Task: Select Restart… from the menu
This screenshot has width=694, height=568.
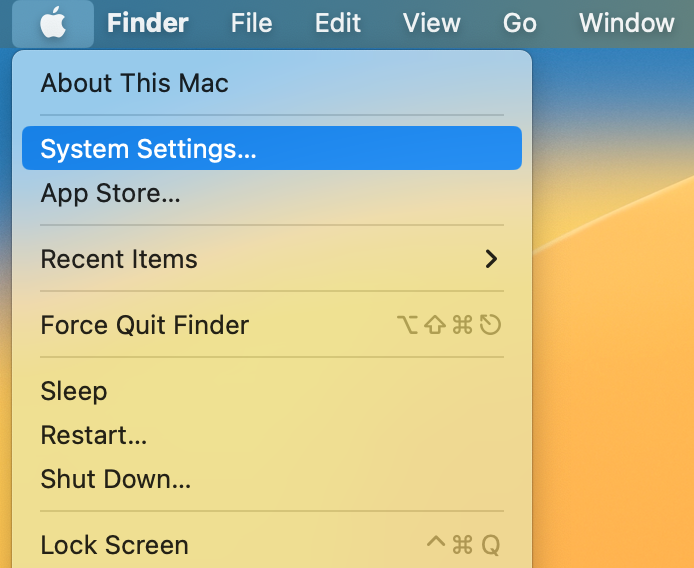Action: (272, 435)
